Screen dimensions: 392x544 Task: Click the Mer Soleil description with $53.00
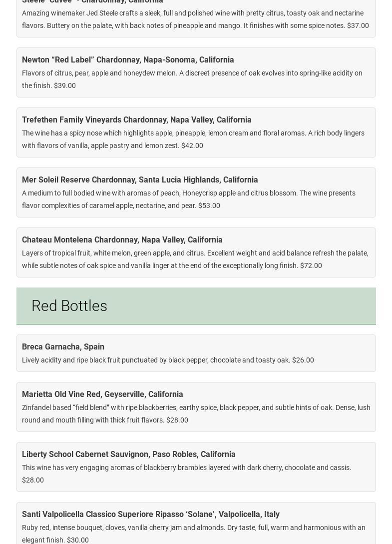[x=189, y=199]
